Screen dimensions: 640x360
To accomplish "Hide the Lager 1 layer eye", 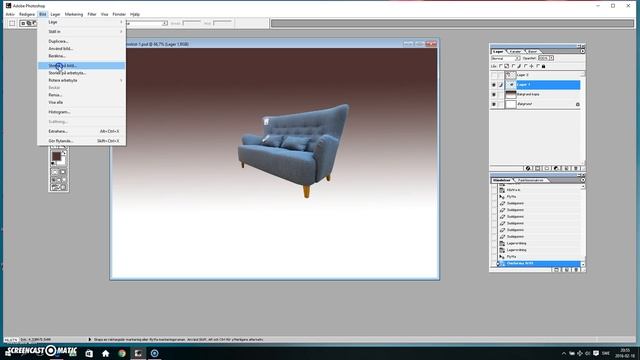I will click(x=493, y=85).
